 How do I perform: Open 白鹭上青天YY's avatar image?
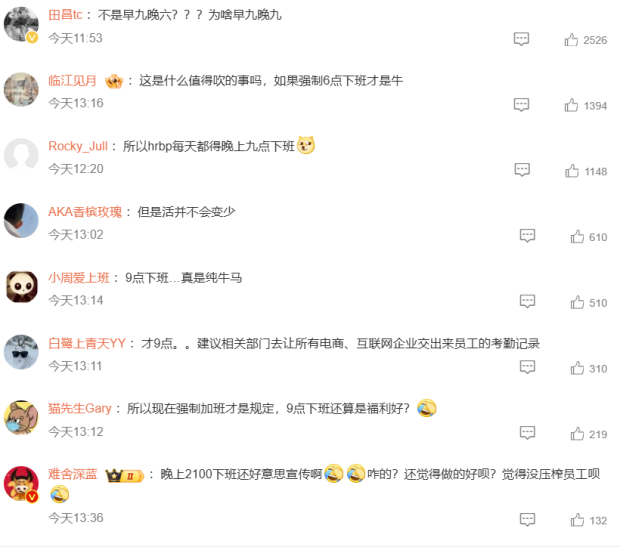[x=21, y=352]
